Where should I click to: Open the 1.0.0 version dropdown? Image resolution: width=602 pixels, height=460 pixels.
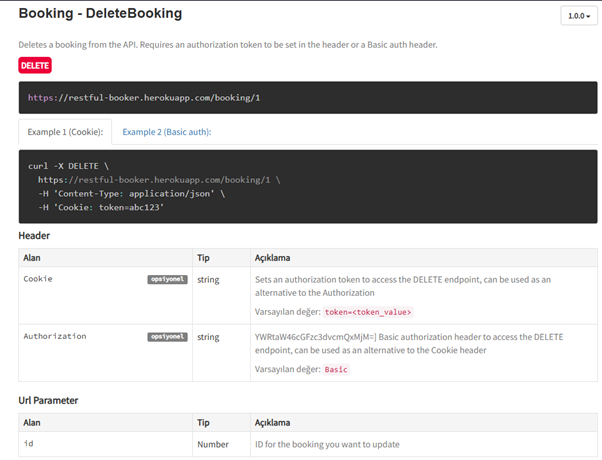578,16
